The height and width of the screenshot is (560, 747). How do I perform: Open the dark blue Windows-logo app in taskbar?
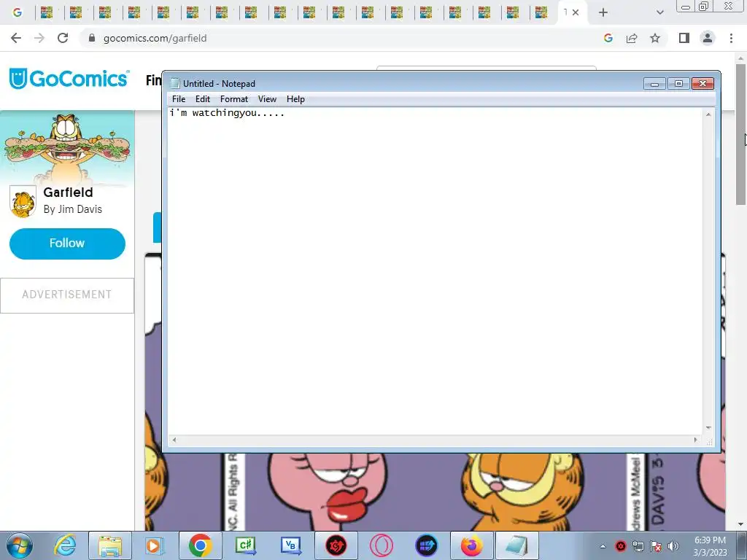coord(426,545)
